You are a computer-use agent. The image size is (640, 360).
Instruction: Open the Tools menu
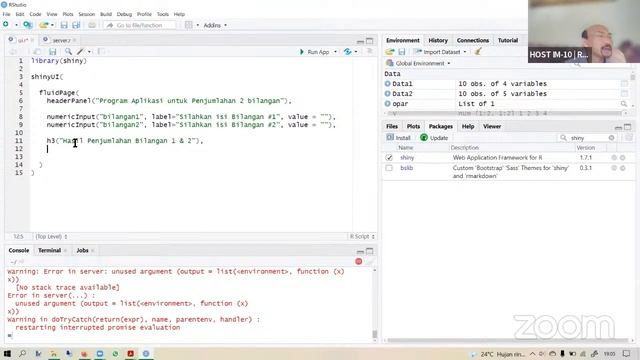[x=163, y=14]
